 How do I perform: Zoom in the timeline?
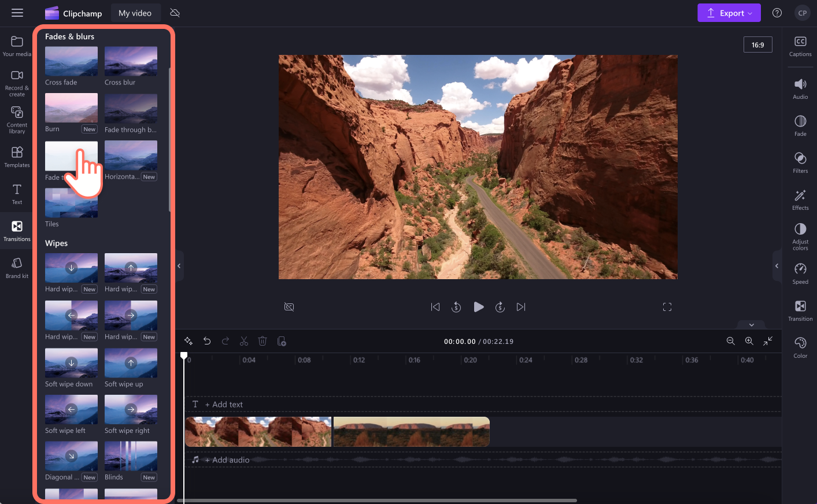(749, 341)
